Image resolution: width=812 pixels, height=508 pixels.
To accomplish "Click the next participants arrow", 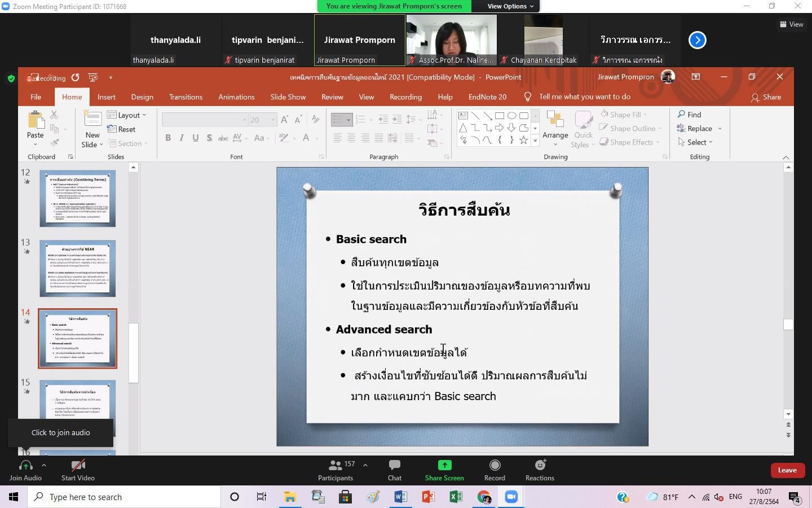I will point(698,40).
